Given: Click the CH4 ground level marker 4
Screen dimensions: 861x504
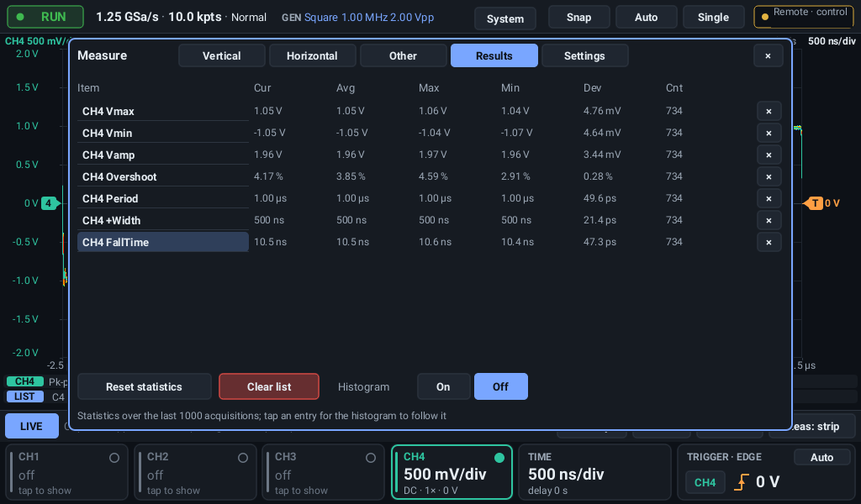Looking at the screenshot, I should click(x=49, y=203).
